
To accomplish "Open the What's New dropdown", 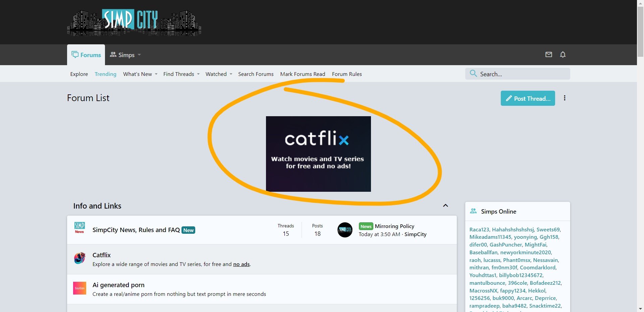I will click(x=156, y=74).
